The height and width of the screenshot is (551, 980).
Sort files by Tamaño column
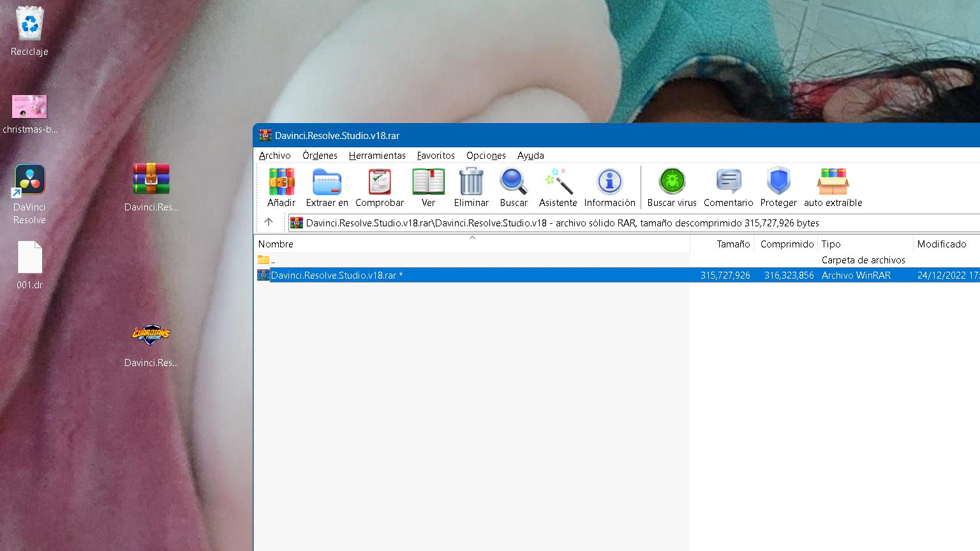click(732, 244)
